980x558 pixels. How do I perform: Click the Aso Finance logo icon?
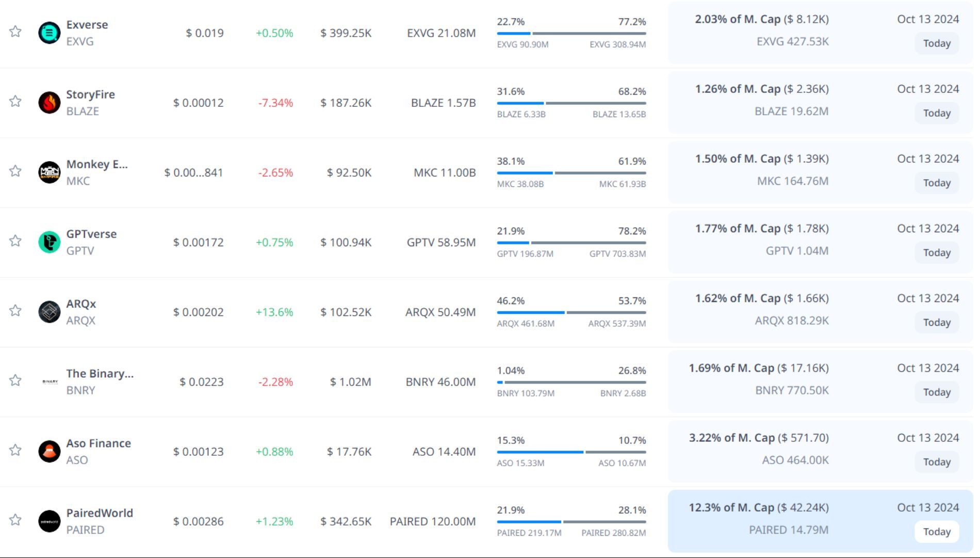point(50,451)
